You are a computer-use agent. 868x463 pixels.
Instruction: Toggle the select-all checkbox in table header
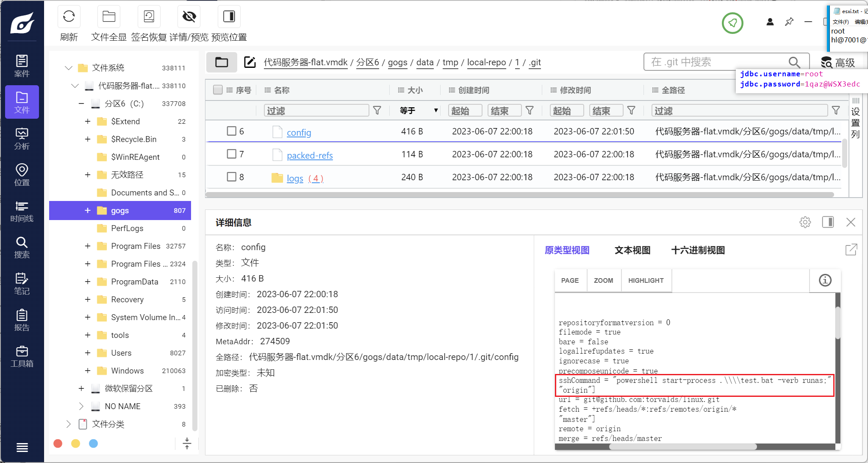point(218,90)
